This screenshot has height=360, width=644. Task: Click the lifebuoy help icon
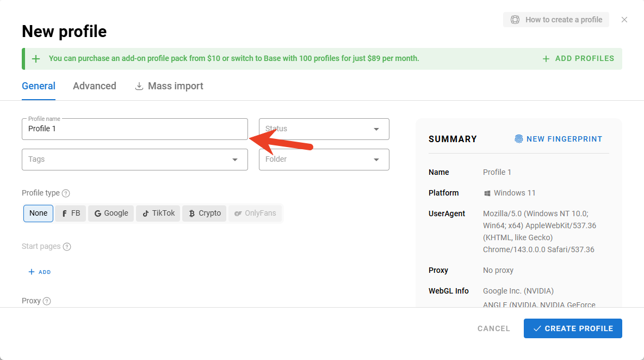point(515,20)
